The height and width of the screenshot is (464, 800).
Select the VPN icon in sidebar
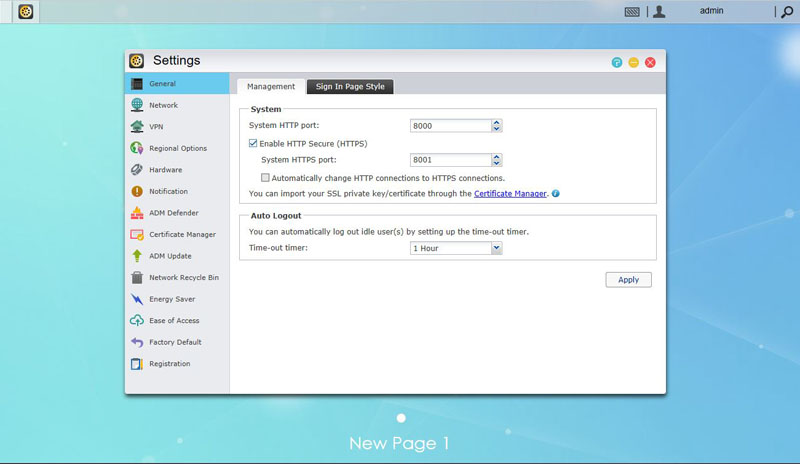click(137, 127)
